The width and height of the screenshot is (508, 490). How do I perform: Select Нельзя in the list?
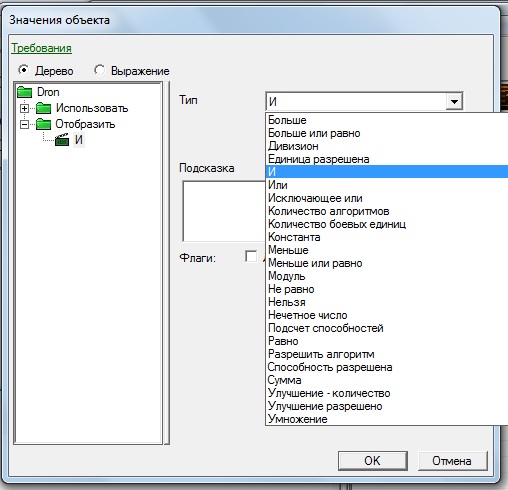click(x=387, y=302)
